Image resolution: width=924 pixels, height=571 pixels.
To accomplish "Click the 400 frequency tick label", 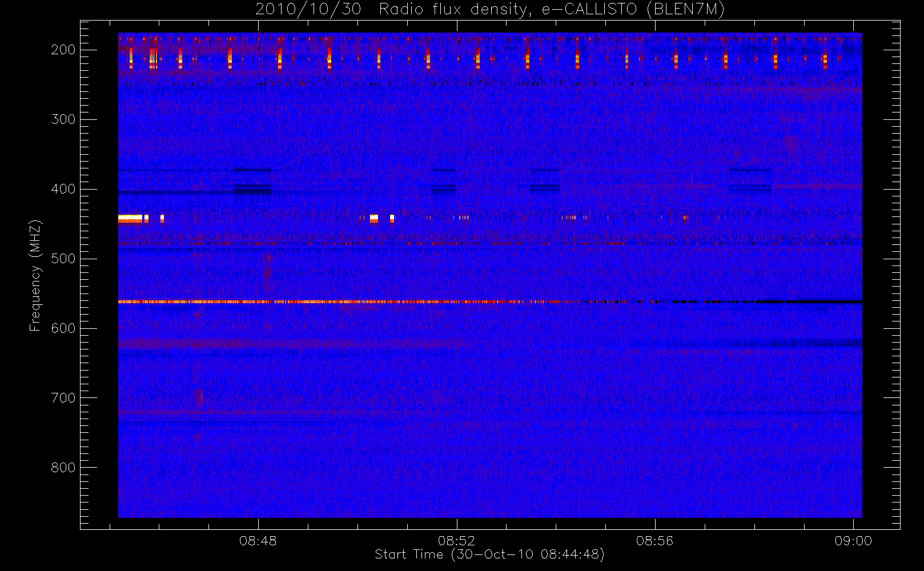I will click(x=63, y=189).
